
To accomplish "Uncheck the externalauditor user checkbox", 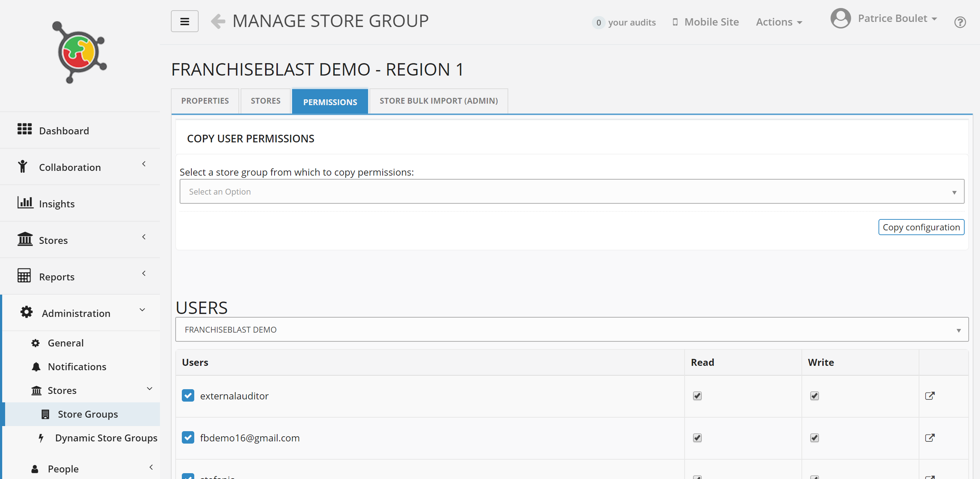I will 188,396.
